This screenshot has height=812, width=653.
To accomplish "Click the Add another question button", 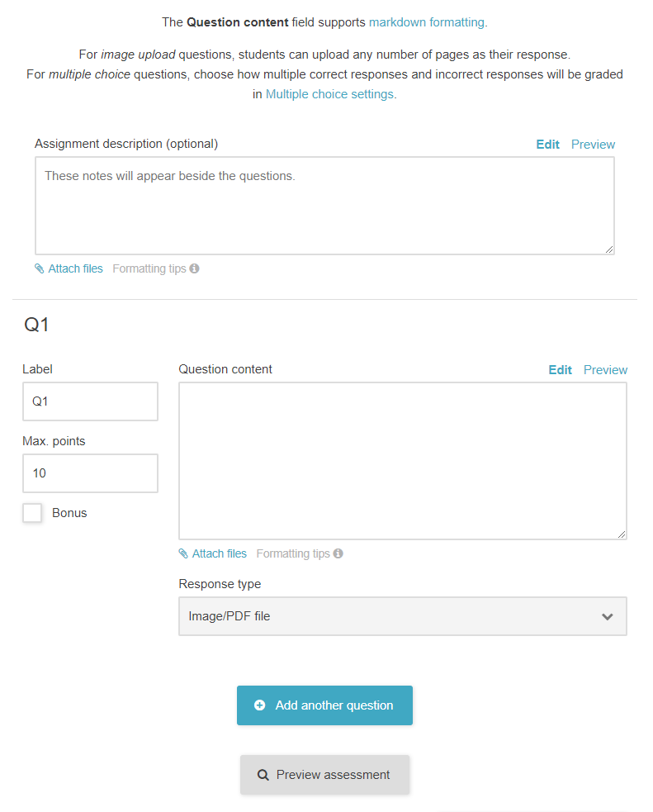I will click(324, 705).
